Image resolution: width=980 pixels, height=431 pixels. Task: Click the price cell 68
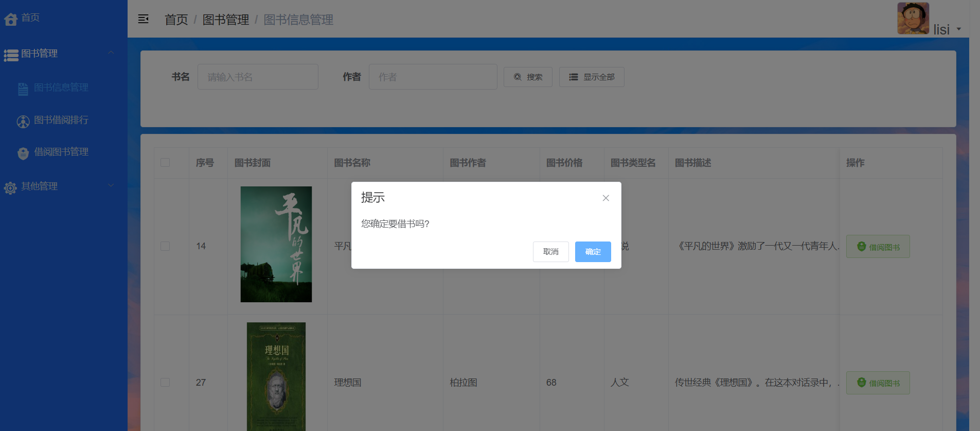[551, 383]
